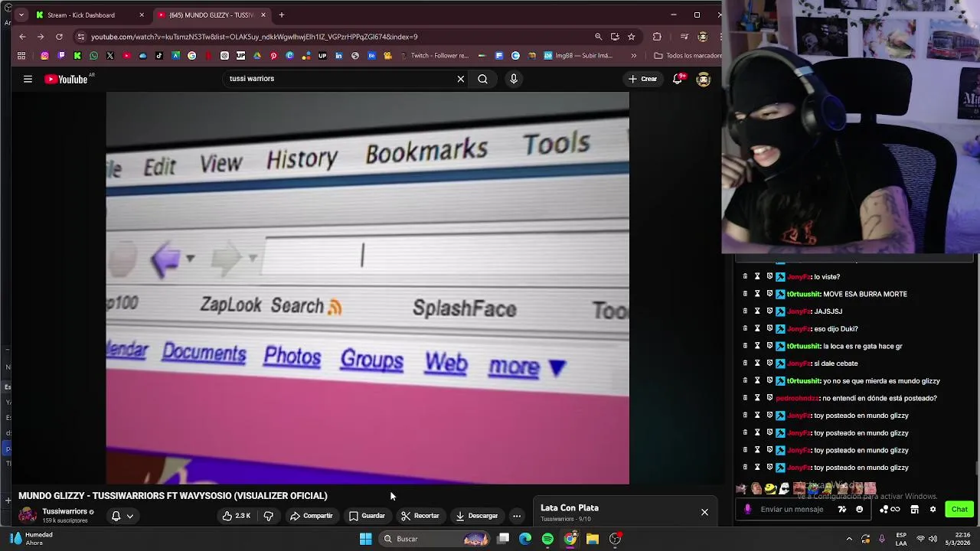Save the video with Guardar
Image resolution: width=980 pixels, height=551 pixels.
tap(367, 516)
